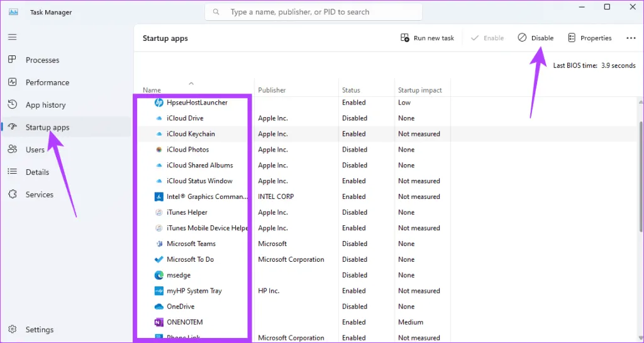The width and height of the screenshot is (644, 343).
Task: Click the Task Manager search box
Action: pyautogui.click(x=313, y=12)
